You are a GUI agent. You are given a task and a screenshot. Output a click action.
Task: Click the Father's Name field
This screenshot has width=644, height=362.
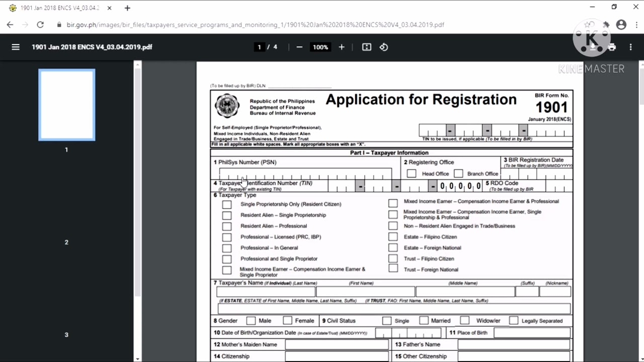pyautogui.click(x=514, y=344)
